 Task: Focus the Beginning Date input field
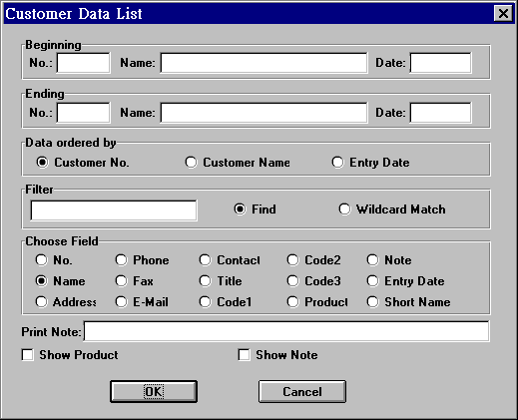[440, 63]
